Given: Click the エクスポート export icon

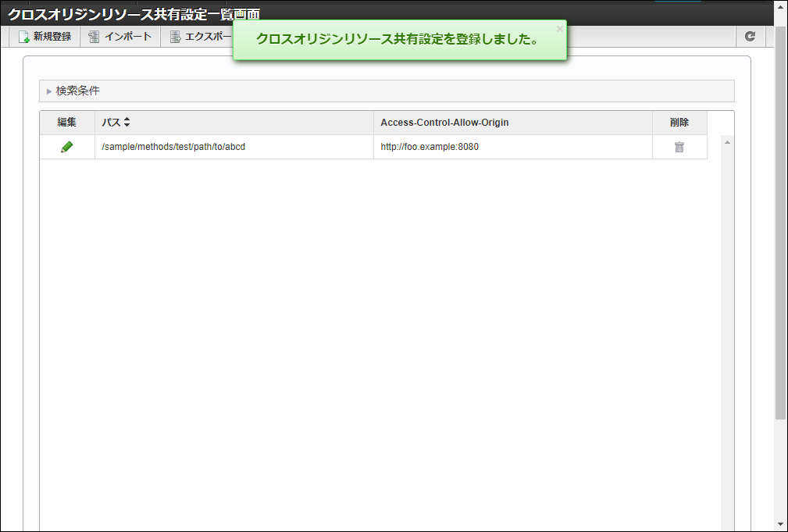Looking at the screenshot, I should 174,36.
